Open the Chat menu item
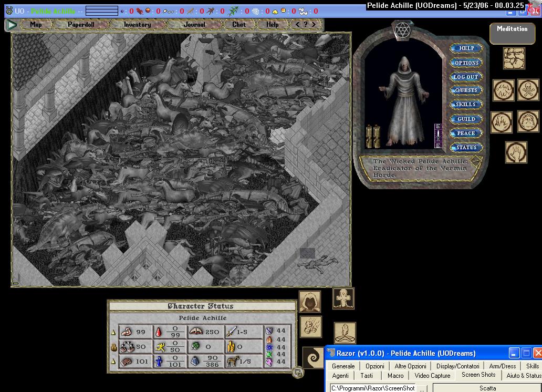542x392 pixels. (x=239, y=25)
